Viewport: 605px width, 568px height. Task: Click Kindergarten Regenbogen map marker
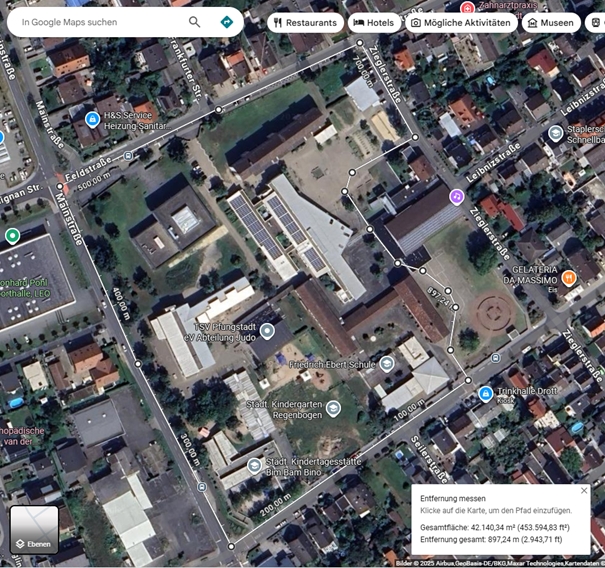click(x=333, y=408)
